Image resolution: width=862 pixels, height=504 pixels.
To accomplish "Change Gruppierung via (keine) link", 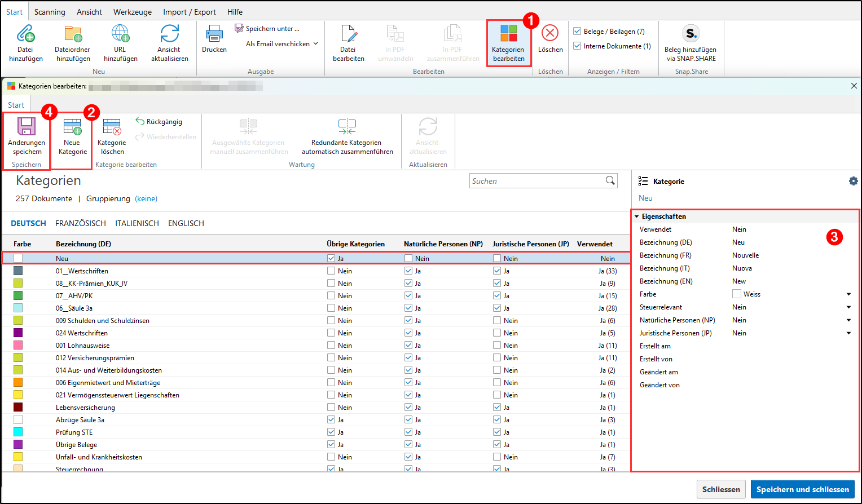I will click(x=146, y=198).
